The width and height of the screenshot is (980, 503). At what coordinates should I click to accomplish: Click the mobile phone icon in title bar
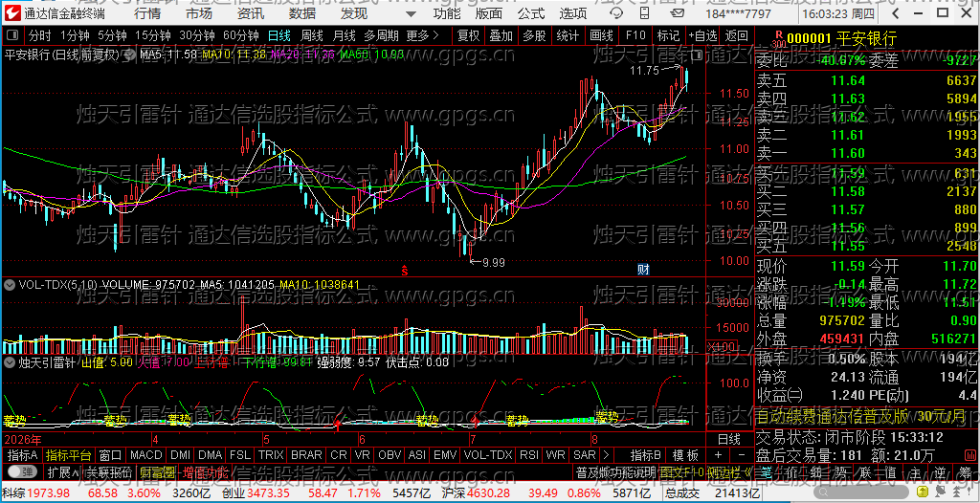(644, 13)
